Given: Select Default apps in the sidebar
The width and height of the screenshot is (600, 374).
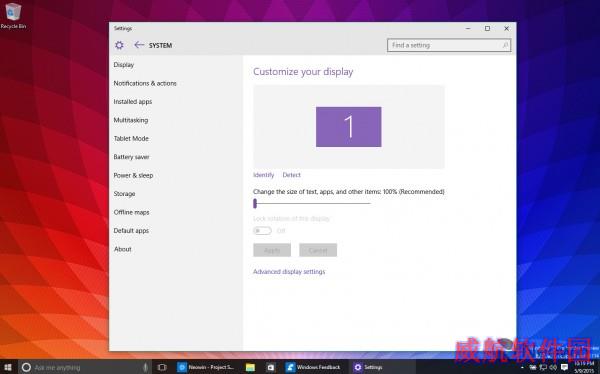Looking at the screenshot, I should (131, 230).
